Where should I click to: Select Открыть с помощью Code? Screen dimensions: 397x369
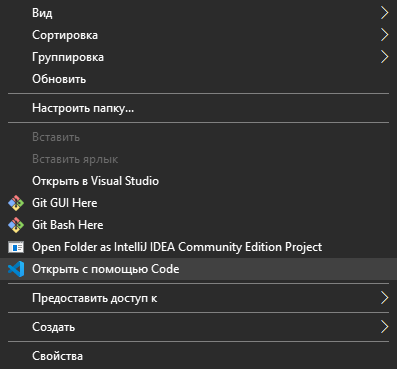pyautogui.click(x=198, y=269)
